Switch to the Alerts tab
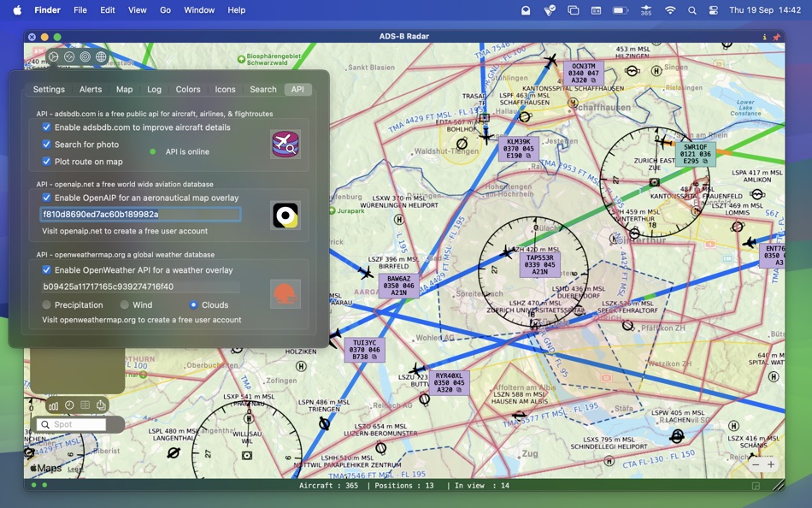This screenshot has width=812, height=508. click(91, 89)
